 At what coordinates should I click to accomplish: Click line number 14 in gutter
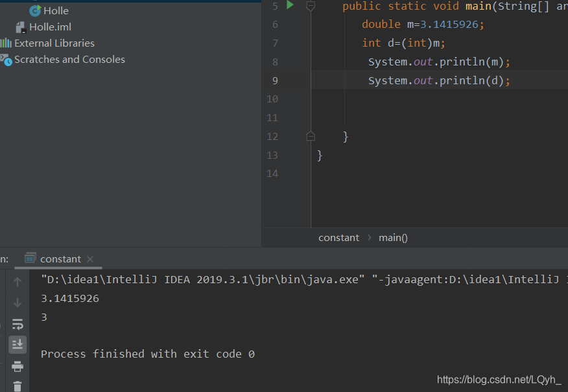(272, 174)
